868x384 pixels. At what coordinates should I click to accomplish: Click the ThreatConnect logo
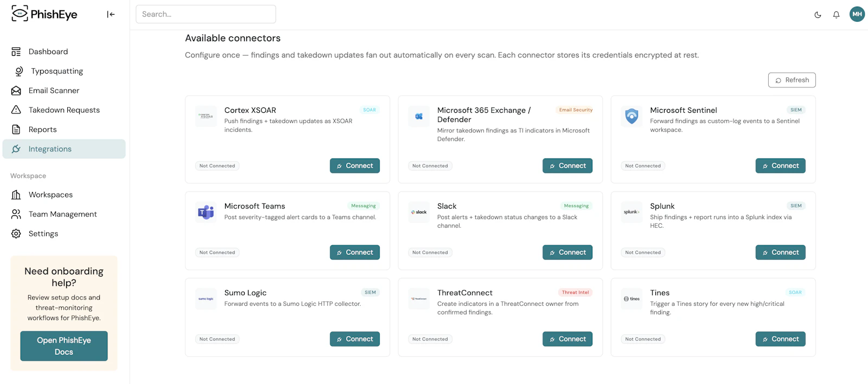(x=419, y=299)
